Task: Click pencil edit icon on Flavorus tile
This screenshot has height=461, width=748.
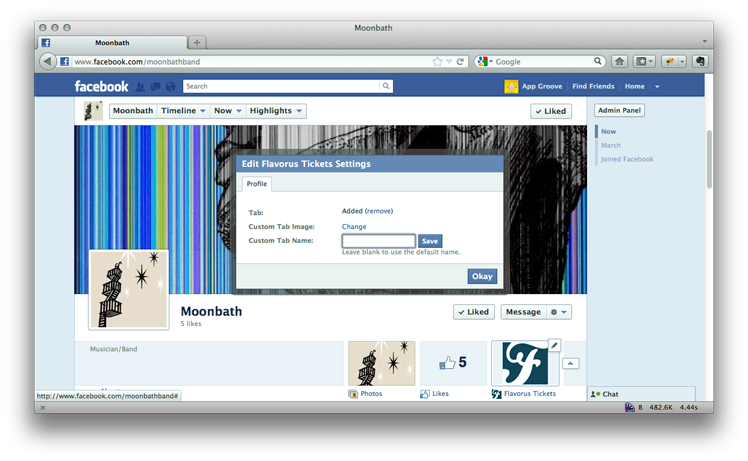Action: [x=554, y=346]
